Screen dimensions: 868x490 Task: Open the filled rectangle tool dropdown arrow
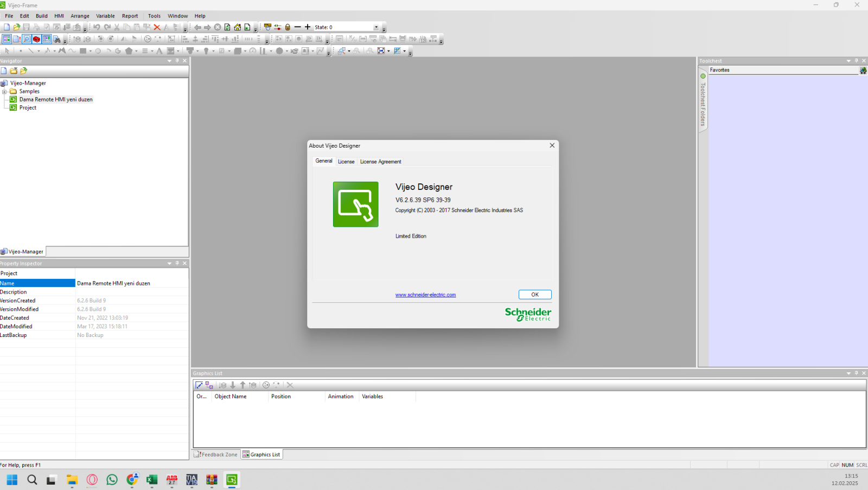pos(90,51)
